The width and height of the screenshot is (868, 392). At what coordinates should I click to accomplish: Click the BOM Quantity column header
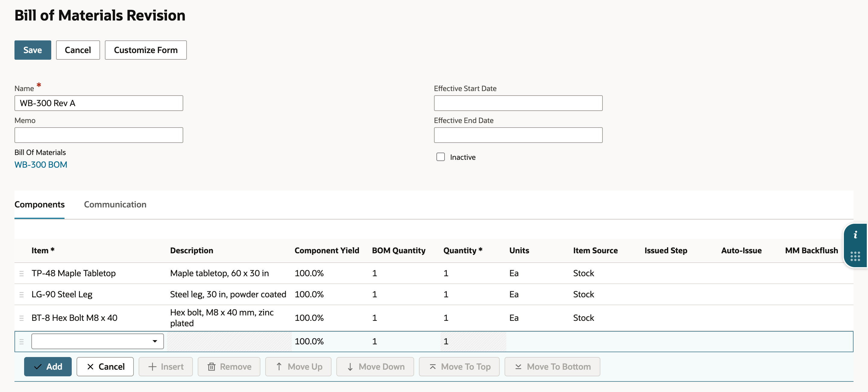point(399,251)
